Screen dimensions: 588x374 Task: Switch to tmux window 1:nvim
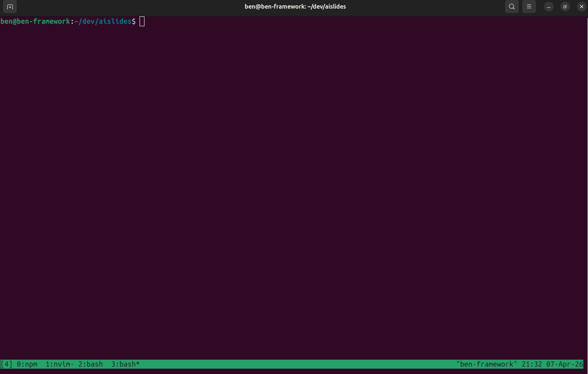click(x=59, y=364)
